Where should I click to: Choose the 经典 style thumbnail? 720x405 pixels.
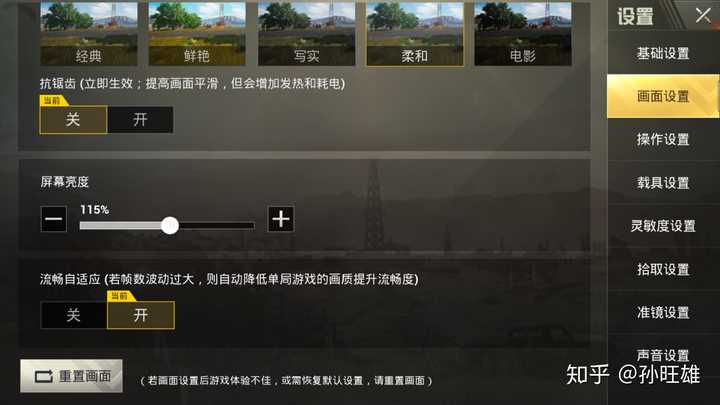coord(89,34)
